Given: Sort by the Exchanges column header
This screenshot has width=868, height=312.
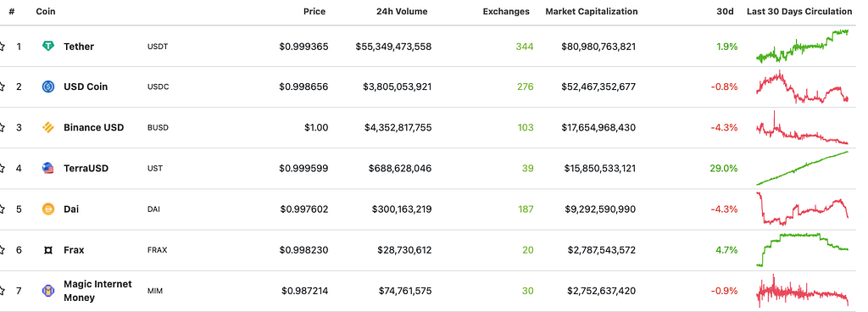Looking at the screenshot, I should (x=506, y=11).
